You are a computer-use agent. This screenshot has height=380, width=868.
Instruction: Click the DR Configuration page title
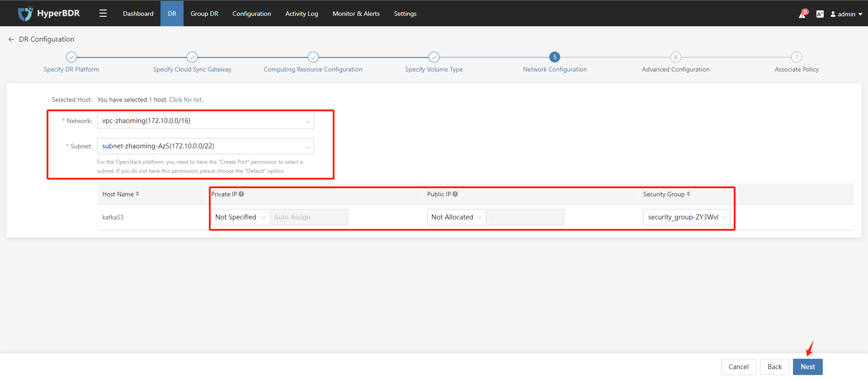pos(47,39)
